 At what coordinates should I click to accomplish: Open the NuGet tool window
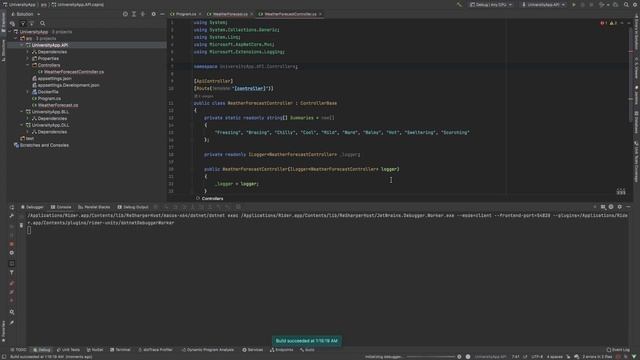coord(95,350)
